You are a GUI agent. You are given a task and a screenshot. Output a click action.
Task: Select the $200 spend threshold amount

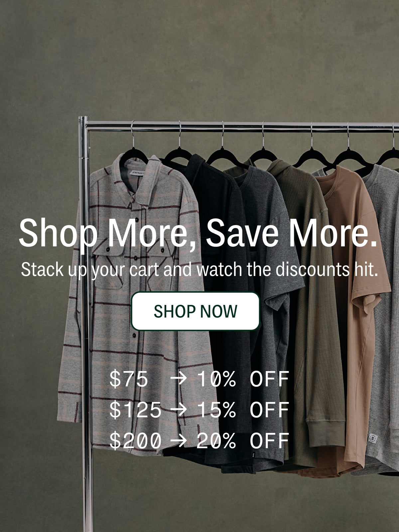tap(135, 440)
